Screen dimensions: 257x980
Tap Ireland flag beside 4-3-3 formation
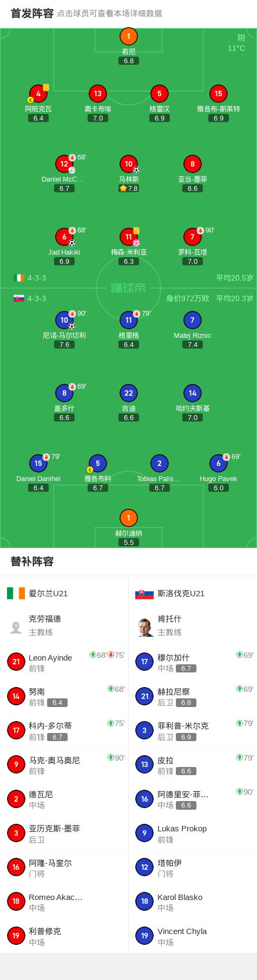(x=19, y=278)
